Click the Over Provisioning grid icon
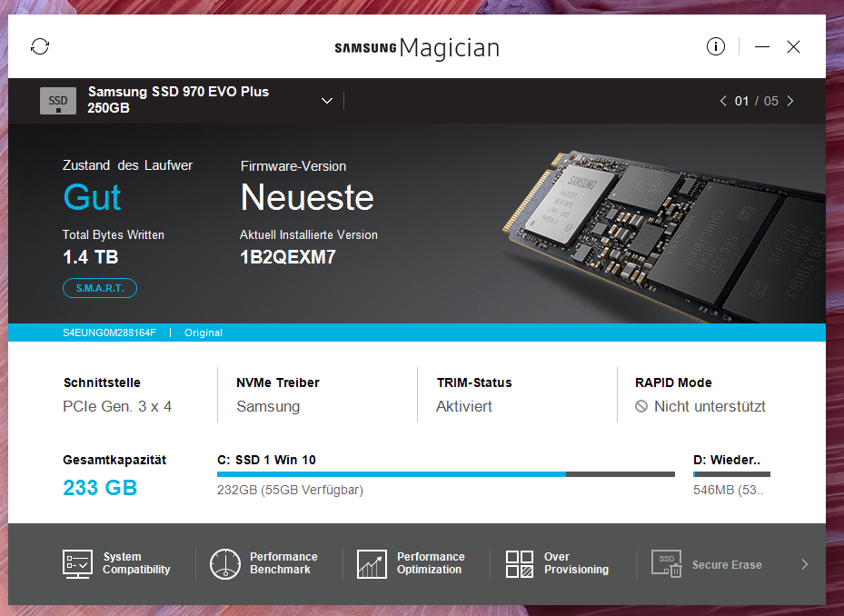This screenshot has width=844, height=616. click(x=520, y=564)
